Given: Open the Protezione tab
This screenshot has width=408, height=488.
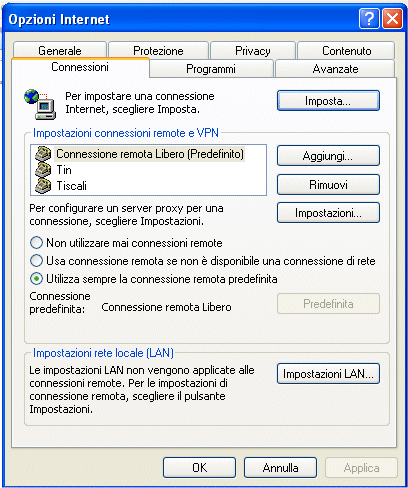Looking at the screenshot, I should (158, 50).
